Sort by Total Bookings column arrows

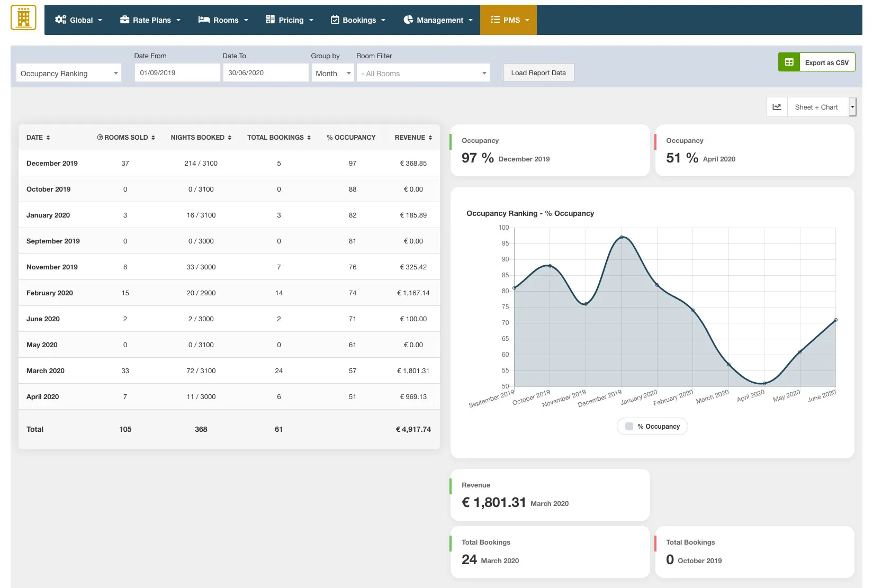[309, 138]
